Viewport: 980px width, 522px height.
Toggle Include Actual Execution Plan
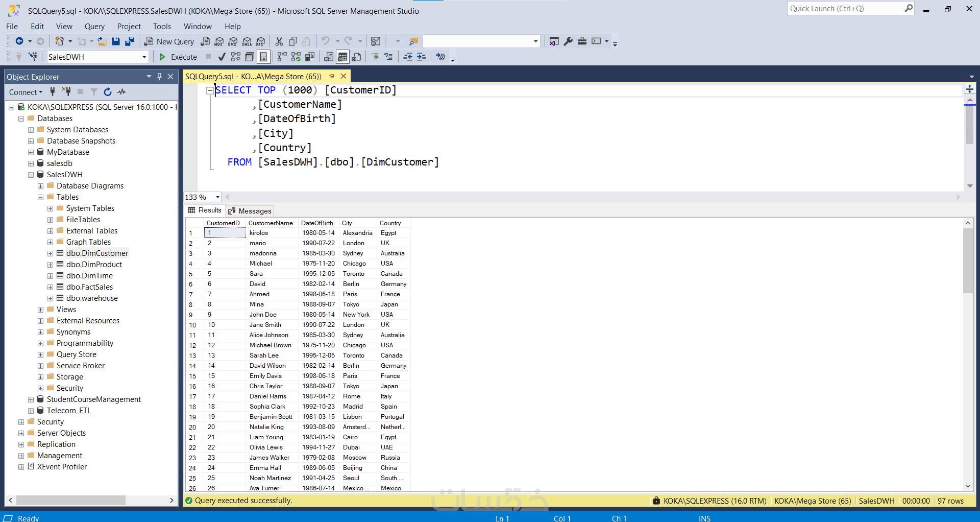282,57
